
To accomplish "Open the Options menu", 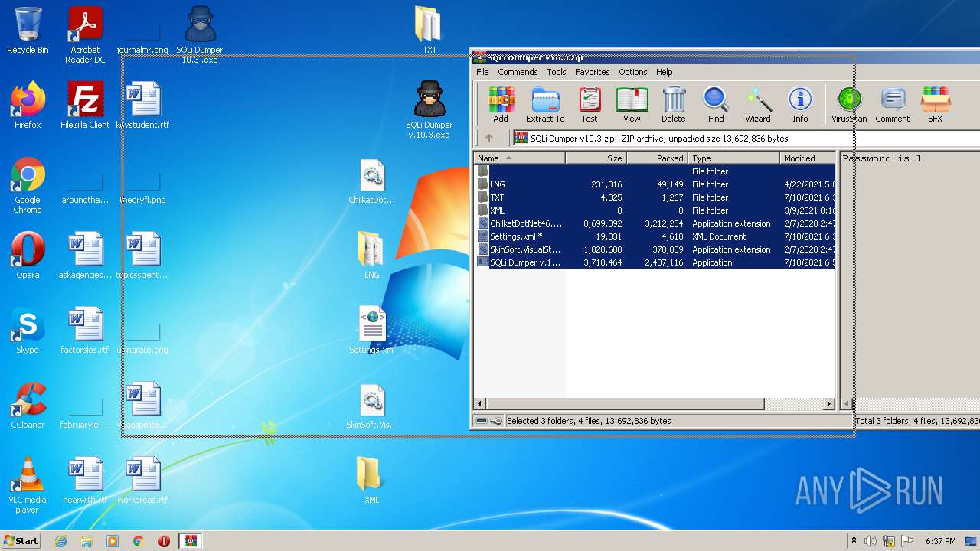I will coord(633,72).
